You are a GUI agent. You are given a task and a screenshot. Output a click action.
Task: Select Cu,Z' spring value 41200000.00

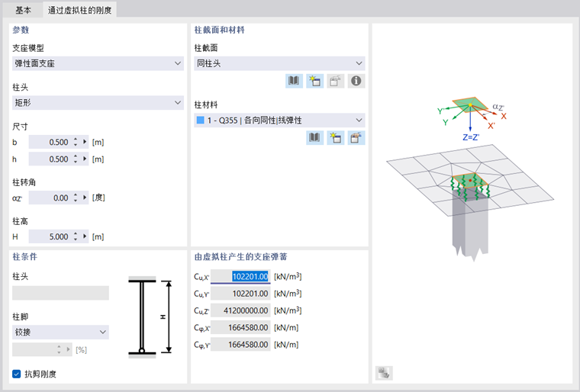(x=240, y=310)
